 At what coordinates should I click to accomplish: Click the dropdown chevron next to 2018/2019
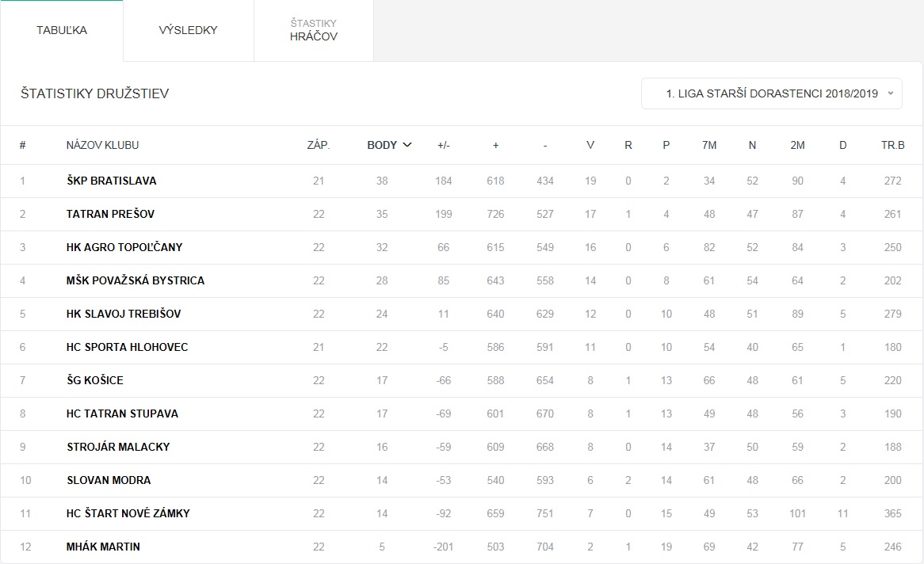(x=891, y=93)
